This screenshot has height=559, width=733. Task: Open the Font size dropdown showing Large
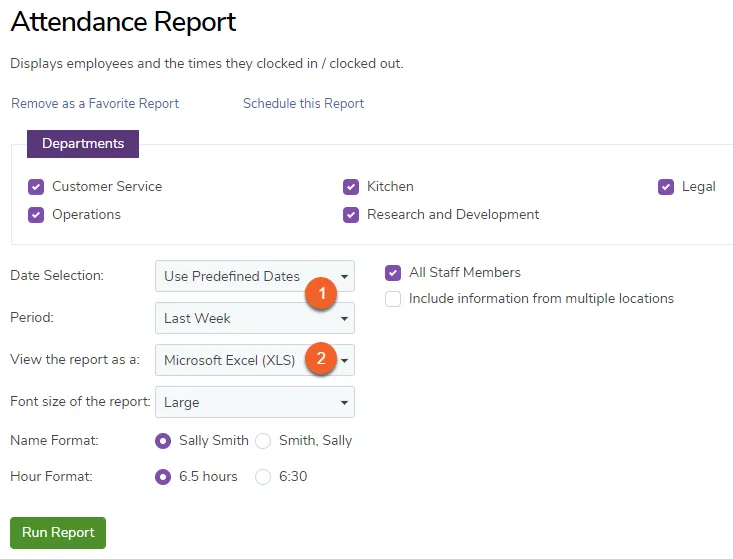[255, 402]
